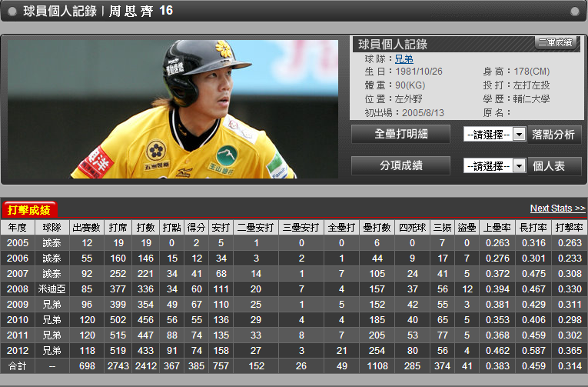Select the 打擊成績 tab
The image size is (588, 387).
[x=29, y=210]
